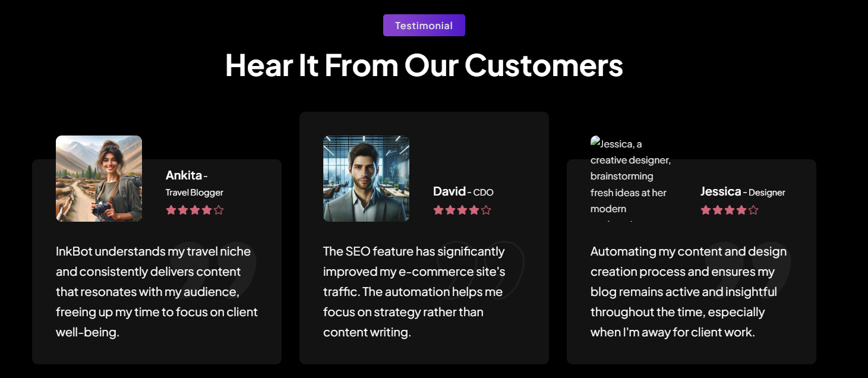Select the name David
This screenshot has height=378, width=868.
[449, 191]
